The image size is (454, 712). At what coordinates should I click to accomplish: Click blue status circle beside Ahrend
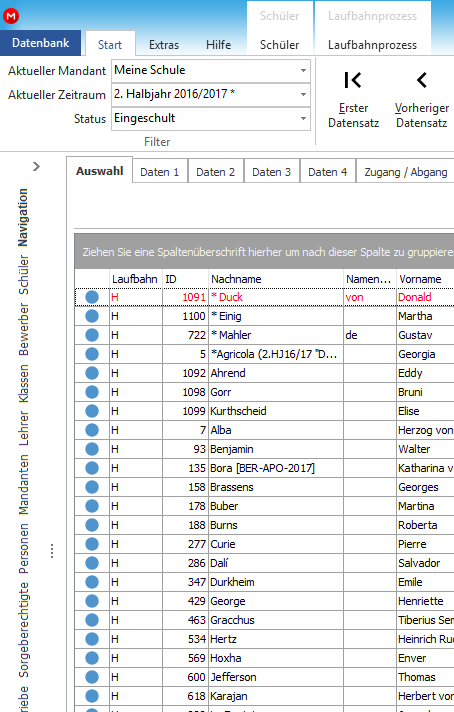tap(92, 373)
